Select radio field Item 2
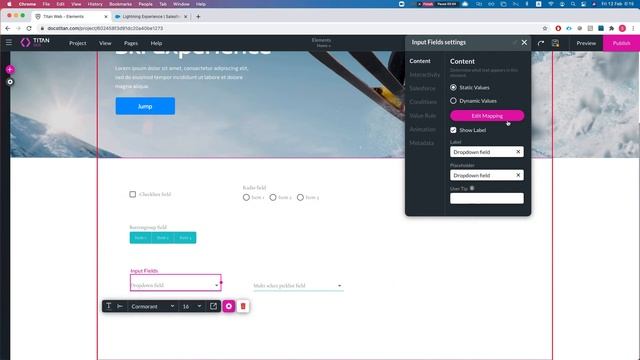The image size is (640, 360). click(x=273, y=198)
